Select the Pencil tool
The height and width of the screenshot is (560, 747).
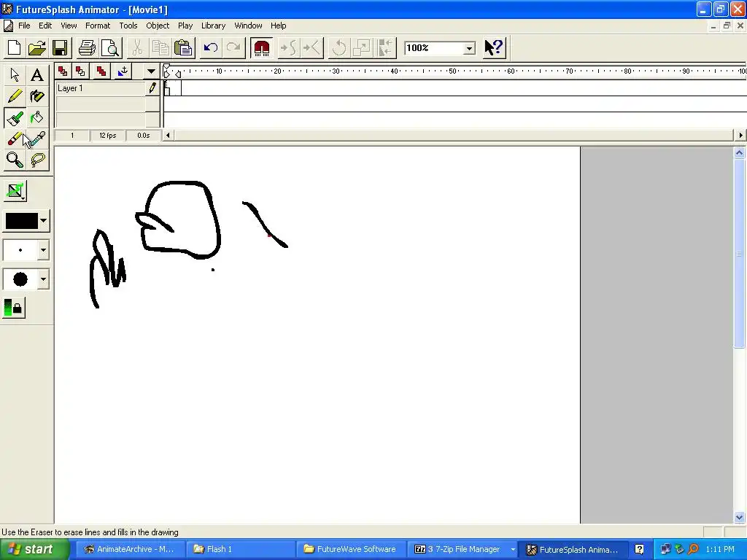point(15,96)
